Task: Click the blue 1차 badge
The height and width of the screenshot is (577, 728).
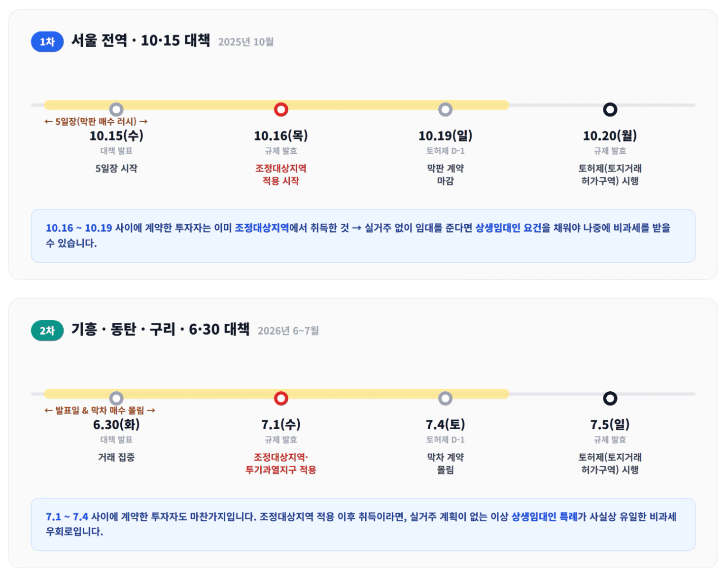Action: (x=47, y=42)
